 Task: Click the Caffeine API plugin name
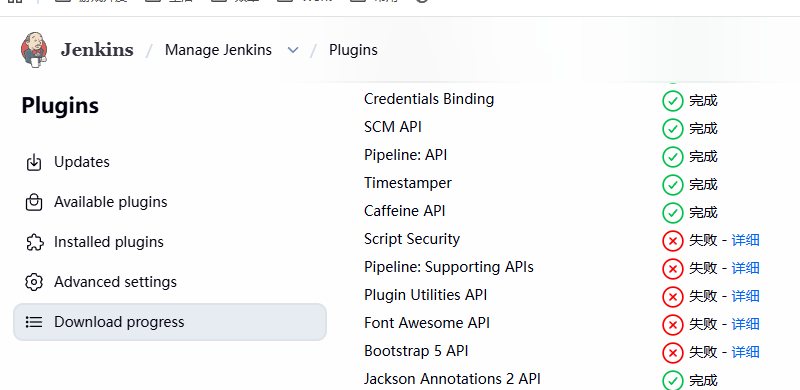coord(405,211)
